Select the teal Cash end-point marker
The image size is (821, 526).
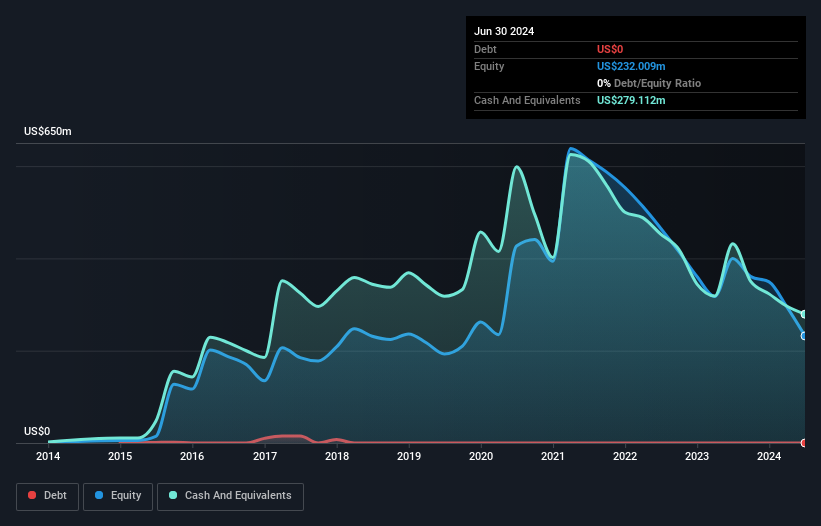pyautogui.click(x=804, y=314)
